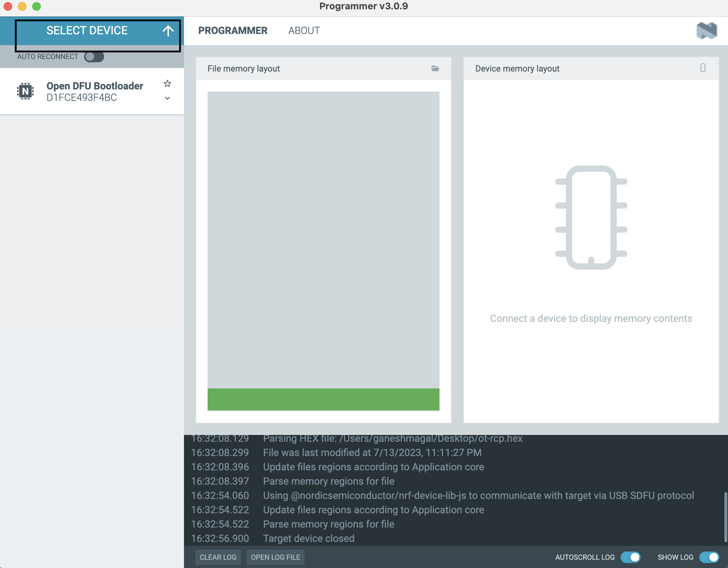The width and height of the screenshot is (728, 568).
Task: Open the ABOUT tab
Action: click(x=304, y=31)
